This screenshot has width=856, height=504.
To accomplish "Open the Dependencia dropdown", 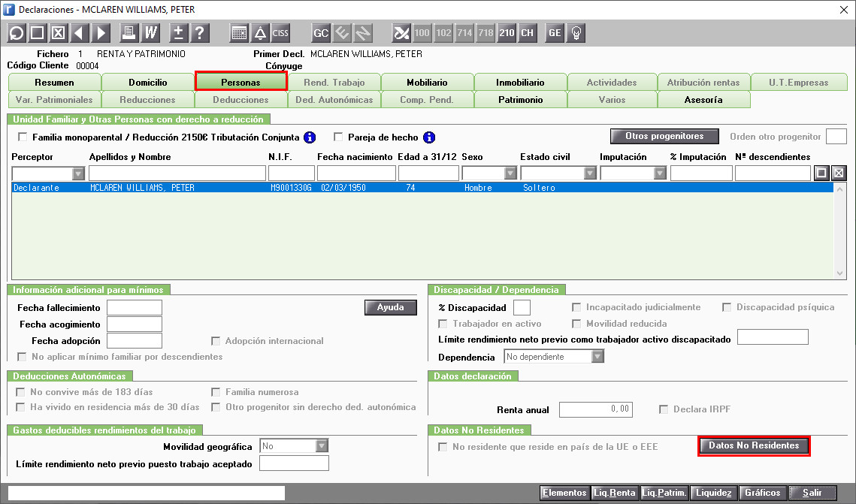I will click(x=597, y=357).
